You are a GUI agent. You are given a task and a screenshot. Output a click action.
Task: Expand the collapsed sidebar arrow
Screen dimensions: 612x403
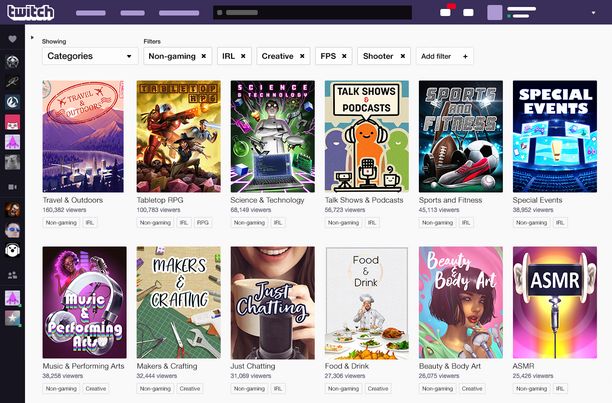click(x=32, y=37)
